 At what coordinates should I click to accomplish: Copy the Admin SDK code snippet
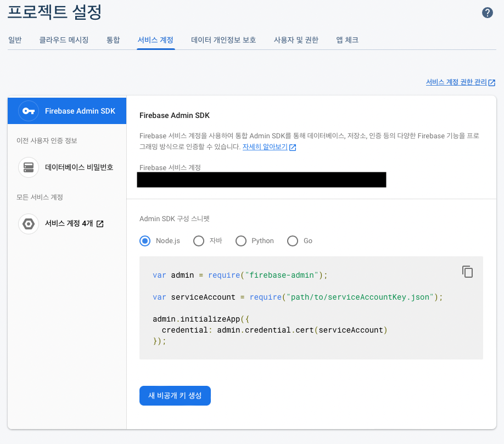click(467, 272)
